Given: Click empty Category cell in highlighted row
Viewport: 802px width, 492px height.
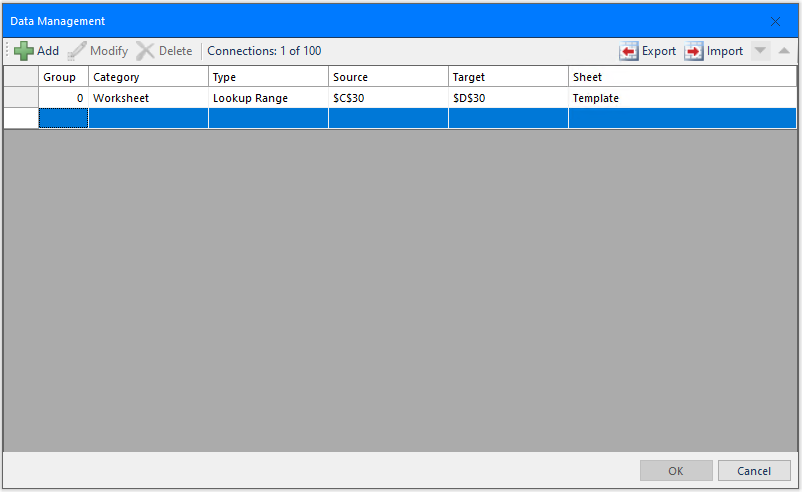Looking at the screenshot, I should pyautogui.click(x=148, y=118).
